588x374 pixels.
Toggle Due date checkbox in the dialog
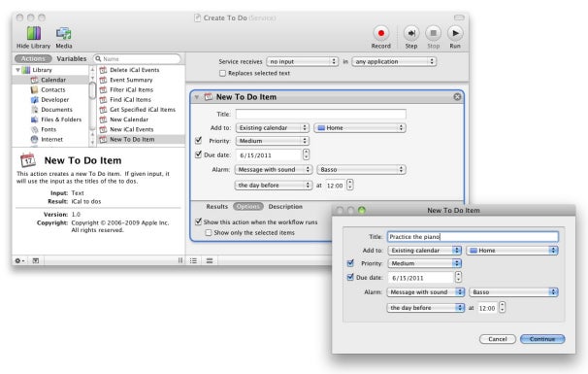pos(350,278)
